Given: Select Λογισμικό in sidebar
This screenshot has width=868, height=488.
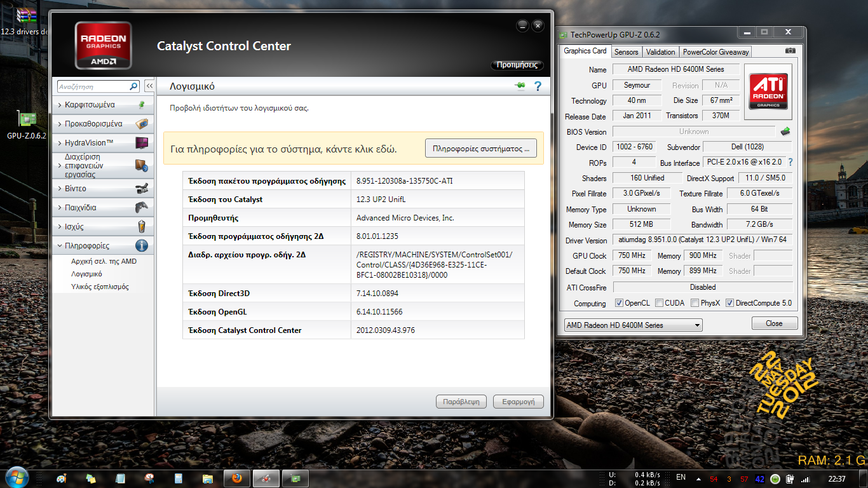Looking at the screenshot, I should [x=86, y=274].
